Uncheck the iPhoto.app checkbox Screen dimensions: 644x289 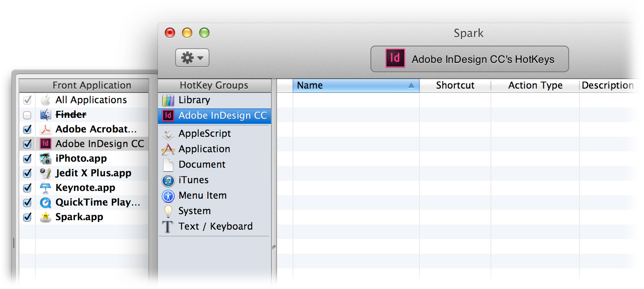27,159
